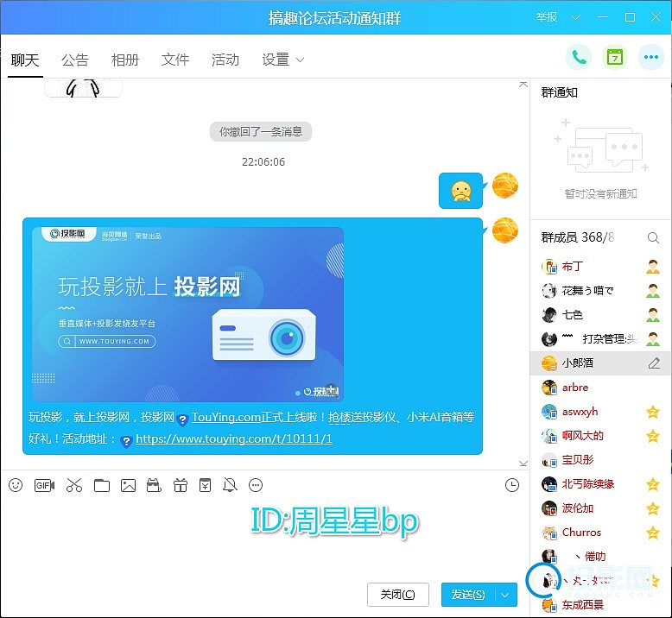Click the 你撤回了一条消息 notice
672x618 pixels.
261,131
